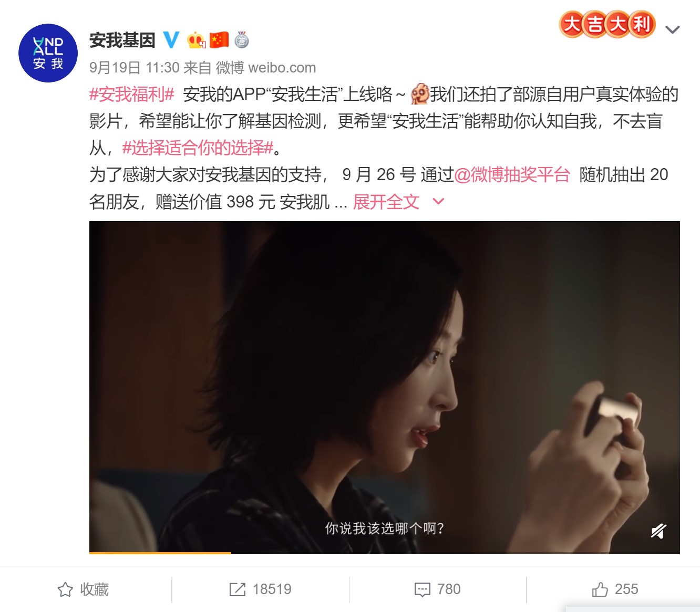Viewport: 700px width, 612px height.
Task: Expand full post with 展开全文
Action: [x=386, y=202]
